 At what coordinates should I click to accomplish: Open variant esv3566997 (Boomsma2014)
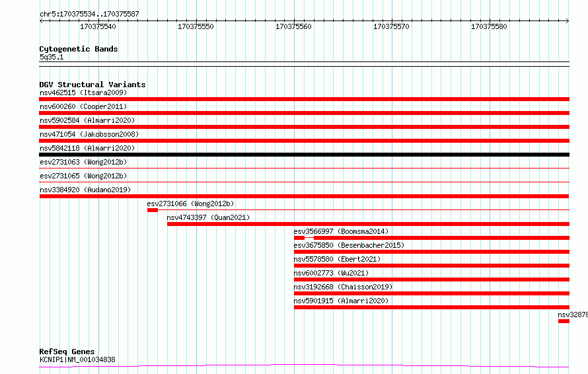[x=342, y=231]
